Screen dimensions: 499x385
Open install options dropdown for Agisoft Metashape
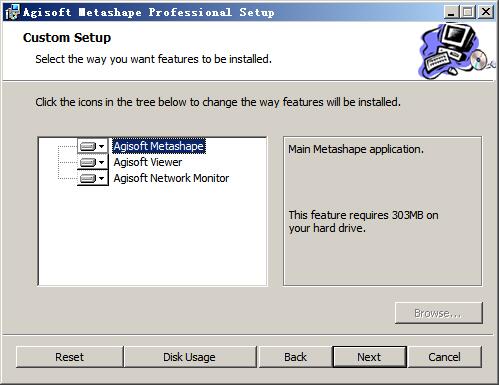(x=93, y=146)
